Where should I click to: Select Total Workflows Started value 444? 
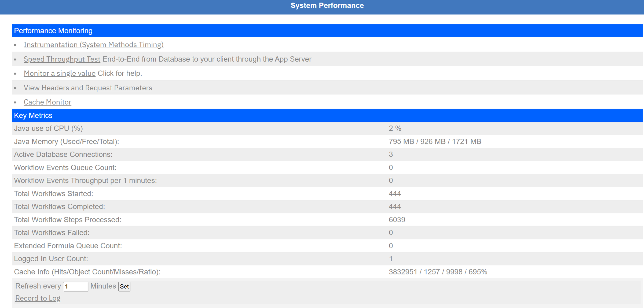click(395, 194)
